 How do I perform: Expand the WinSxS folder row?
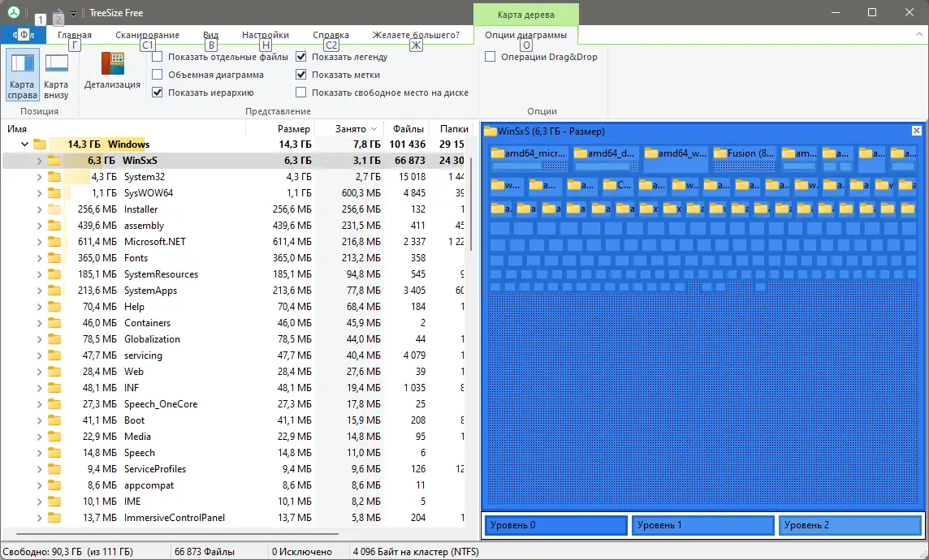click(39, 161)
